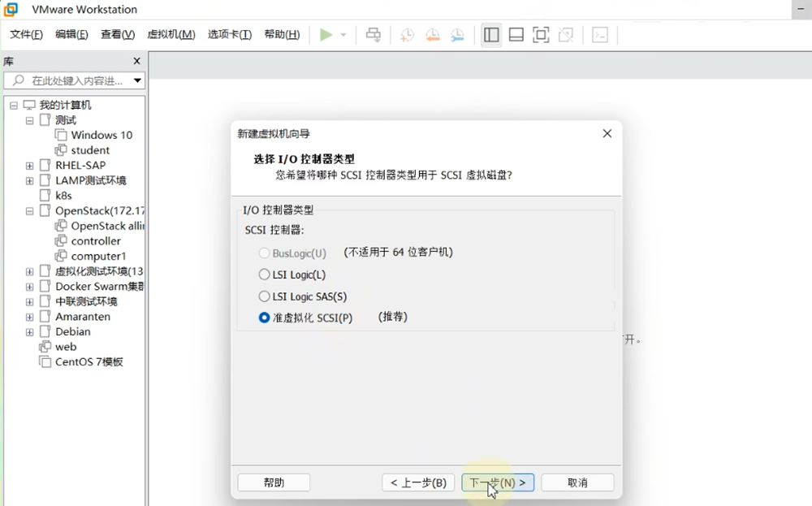Expand the Amaranten folder

click(29, 317)
